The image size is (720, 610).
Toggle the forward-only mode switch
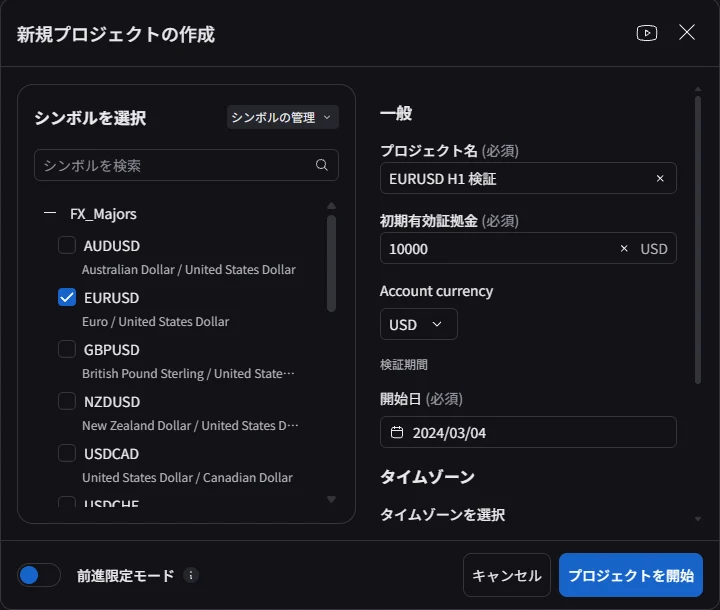click(x=39, y=575)
